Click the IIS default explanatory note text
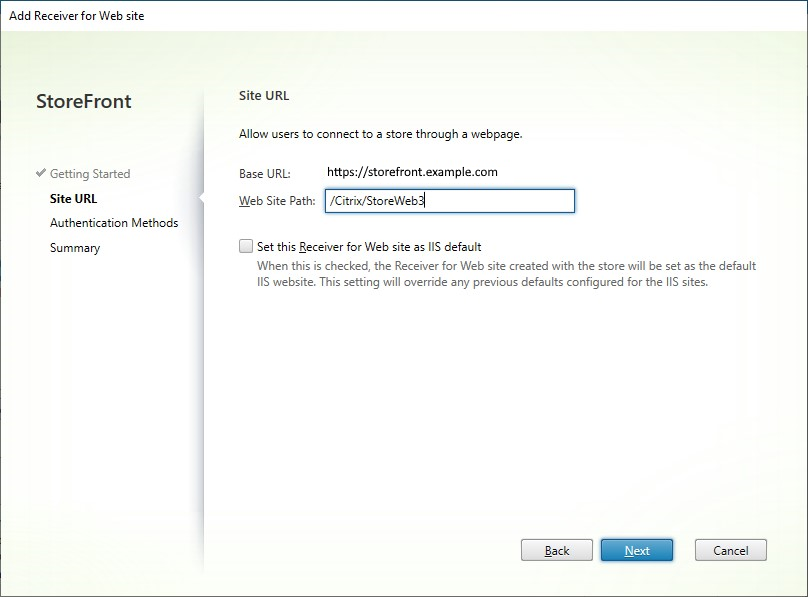 [506, 273]
